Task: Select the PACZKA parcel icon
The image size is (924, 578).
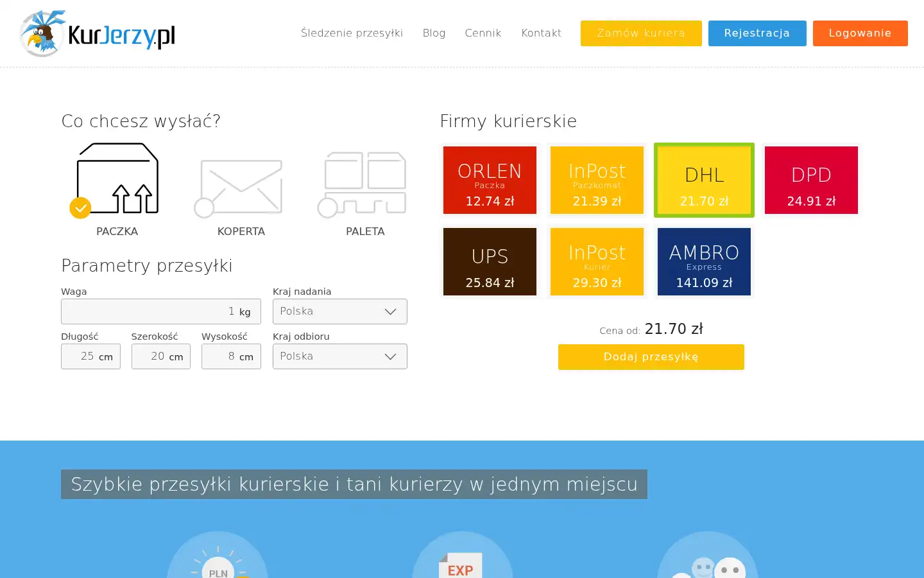Action: 117,178
